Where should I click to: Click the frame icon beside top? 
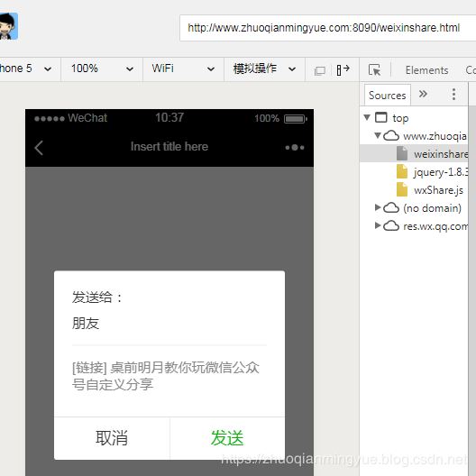pyautogui.click(x=381, y=117)
